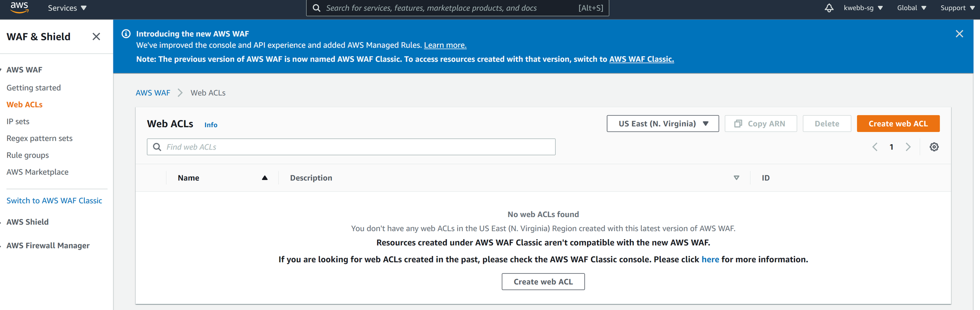980x310 pixels.
Task: Click the ID column header
Action: pos(765,178)
